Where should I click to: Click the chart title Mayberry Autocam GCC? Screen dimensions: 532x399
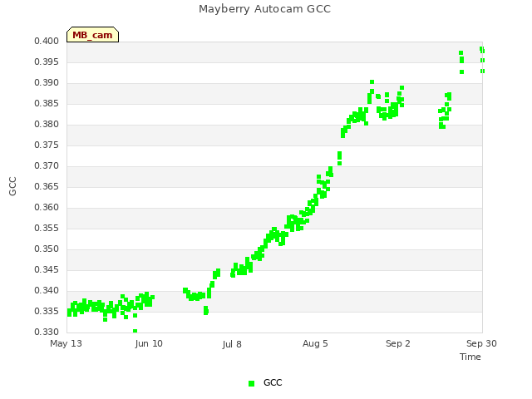click(264, 9)
